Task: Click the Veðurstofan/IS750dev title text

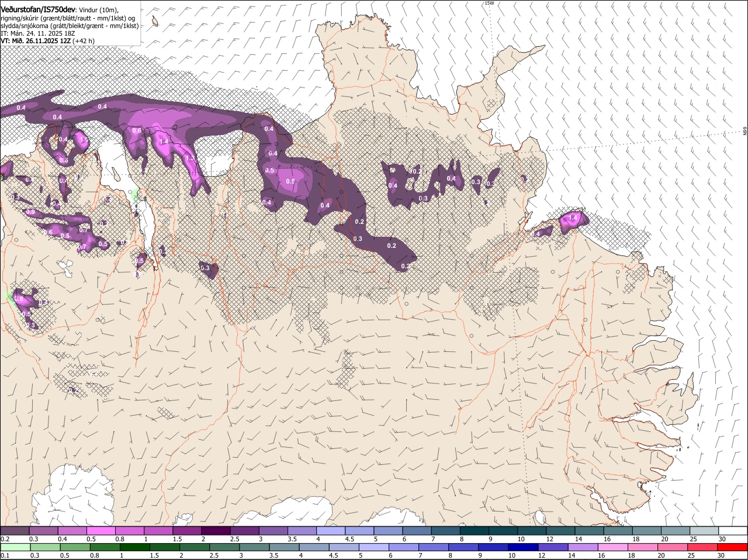Action: click(38, 10)
